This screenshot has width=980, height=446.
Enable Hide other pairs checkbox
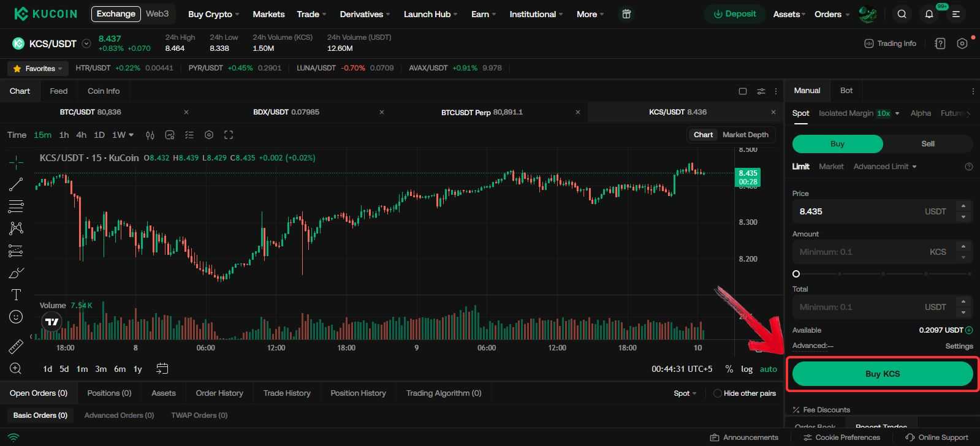pos(717,393)
